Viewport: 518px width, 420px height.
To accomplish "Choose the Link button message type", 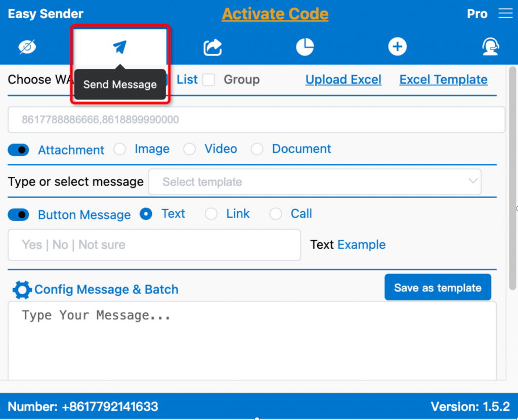I will (211, 214).
